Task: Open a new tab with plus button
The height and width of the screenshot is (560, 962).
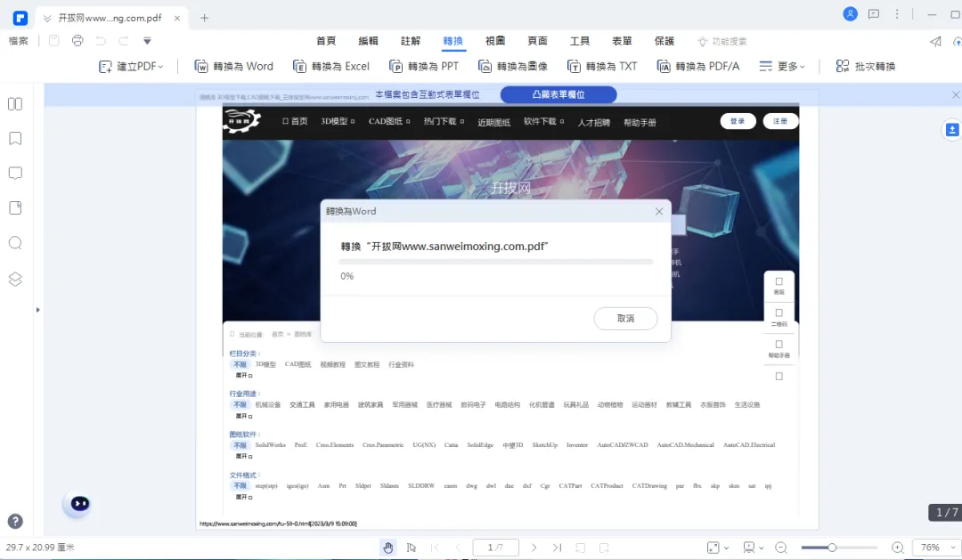Action: (x=204, y=18)
